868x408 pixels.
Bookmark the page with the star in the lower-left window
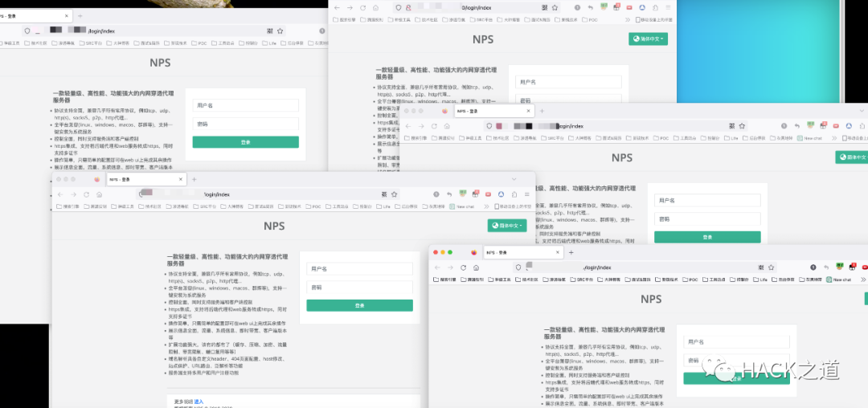pos(394,194)
